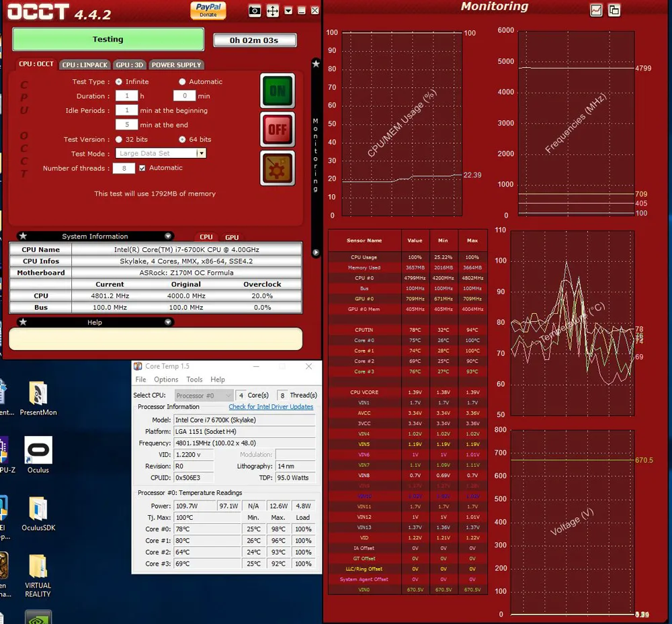
Task: Collapse the System Information section
Action: pos(168,236)
